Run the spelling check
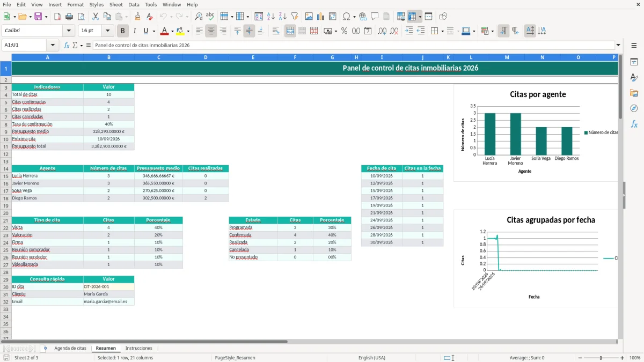Image resolution: width=644 pixels, height=362 pixels. click(x=210, y=17)
